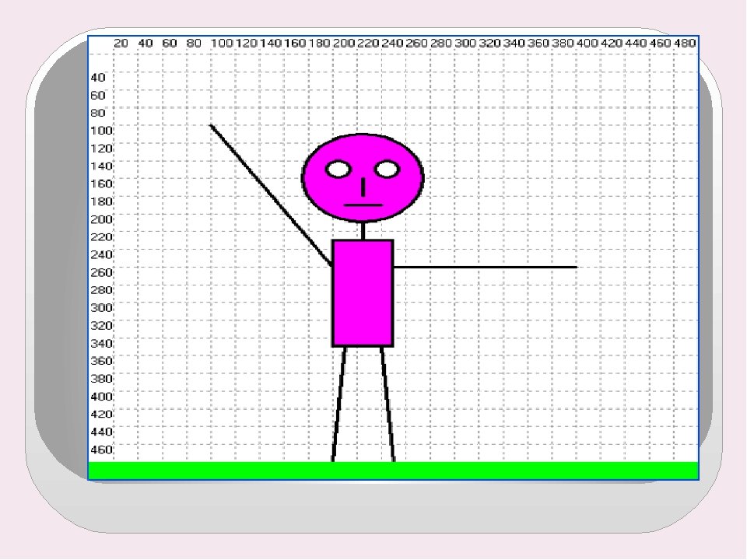Click the green ground strip
Screen dimensions: 747x560
click(393, 471)
